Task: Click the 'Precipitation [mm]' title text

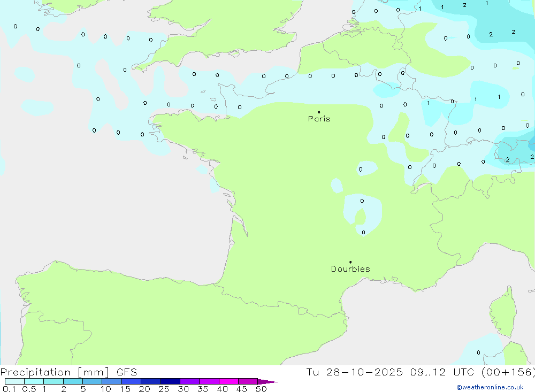Action: tap(55, 372)
